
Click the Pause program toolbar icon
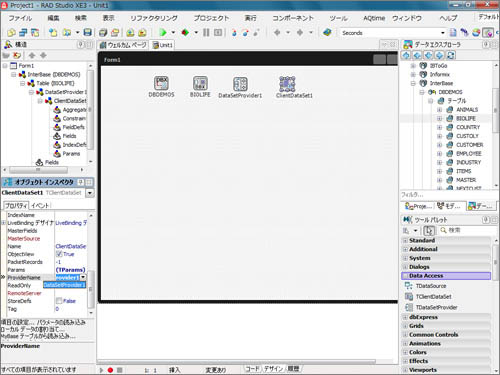point(206,32)
